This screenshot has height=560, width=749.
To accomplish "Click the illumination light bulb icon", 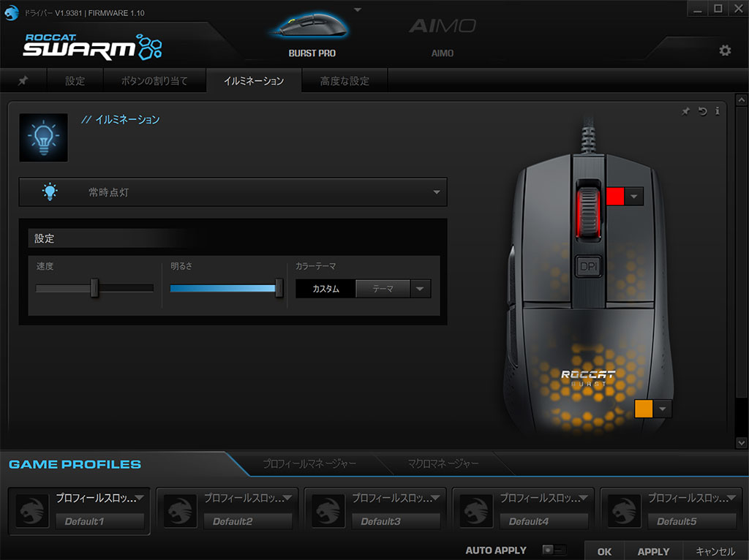I will pyautogui.click(x=43, y=137).
